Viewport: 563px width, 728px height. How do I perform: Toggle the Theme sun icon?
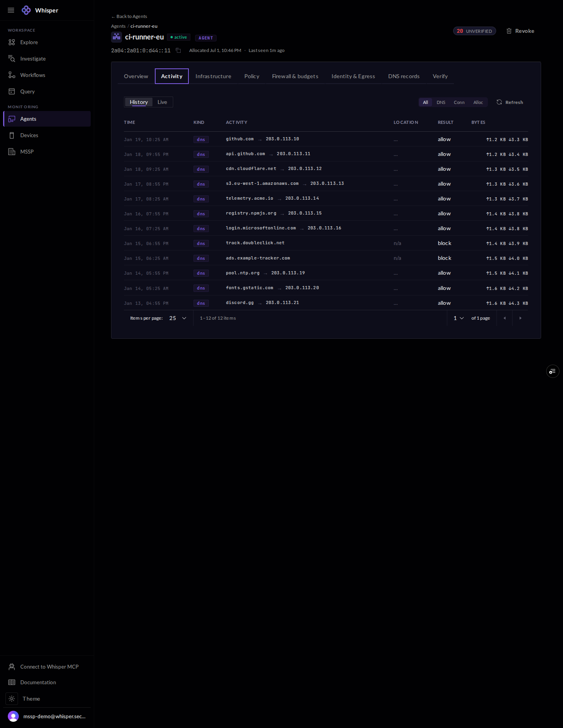(x=12, y=699)
